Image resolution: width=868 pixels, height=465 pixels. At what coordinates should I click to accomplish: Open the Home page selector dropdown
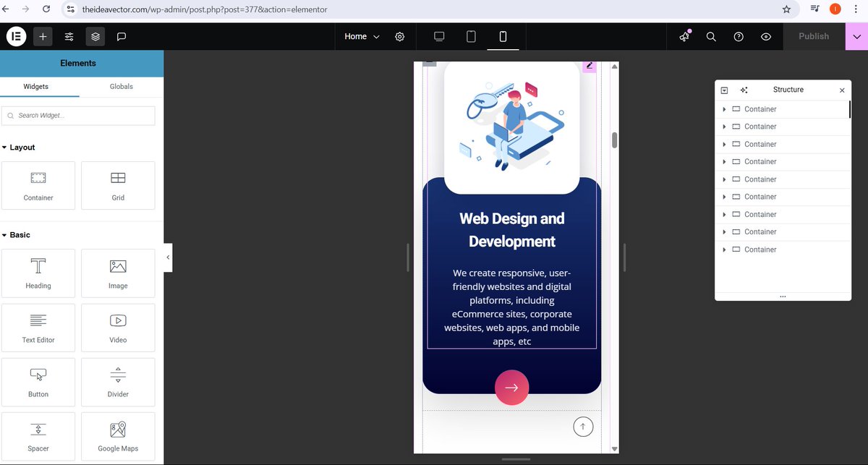point(362,36)
